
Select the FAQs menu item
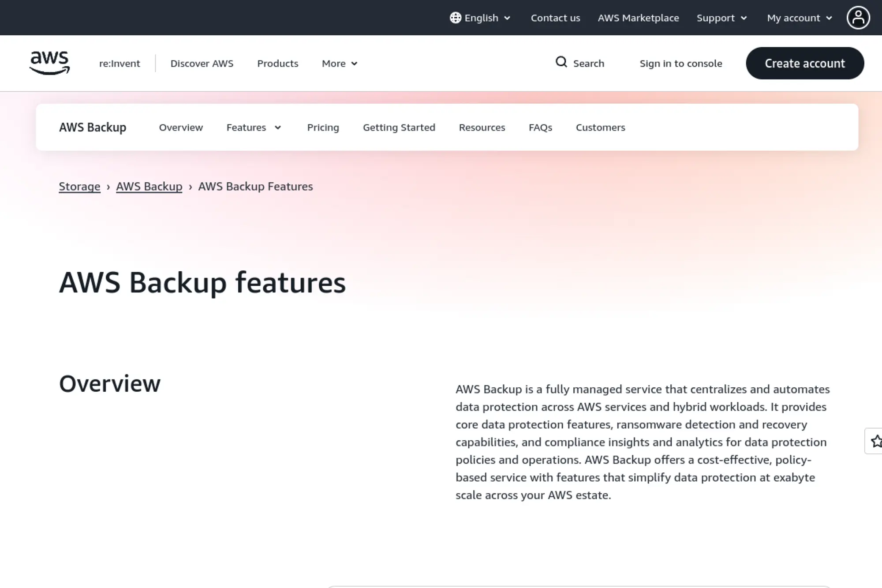(x=541, y=127)
